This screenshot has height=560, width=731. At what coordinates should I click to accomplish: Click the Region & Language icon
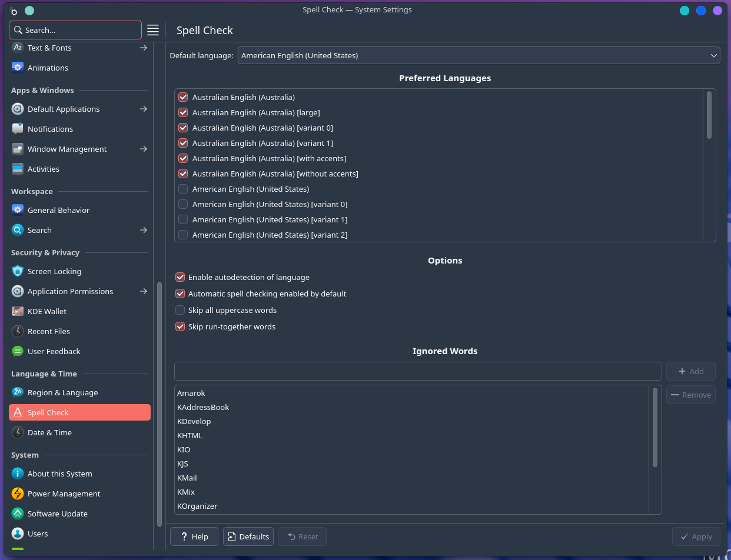click(x=18, y=392)
